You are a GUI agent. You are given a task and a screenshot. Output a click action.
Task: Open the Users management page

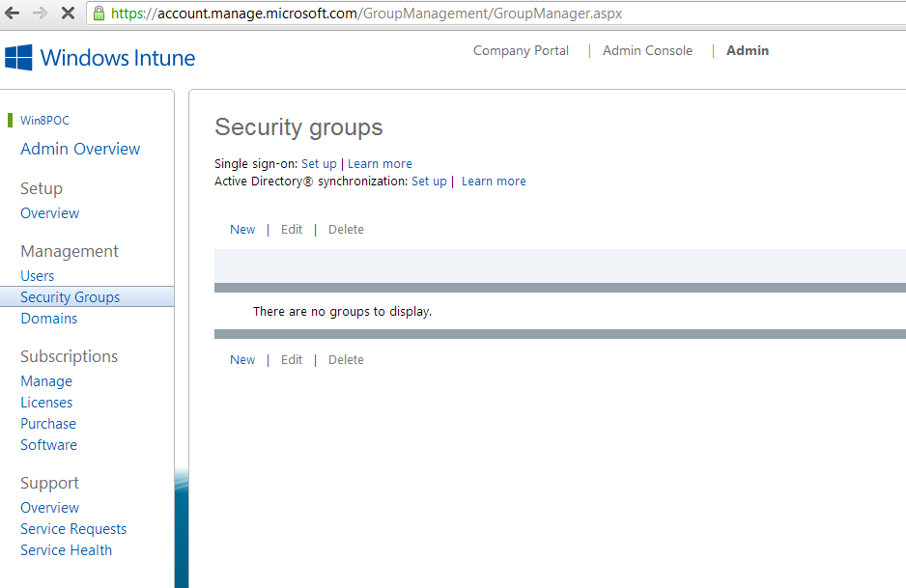37,275
